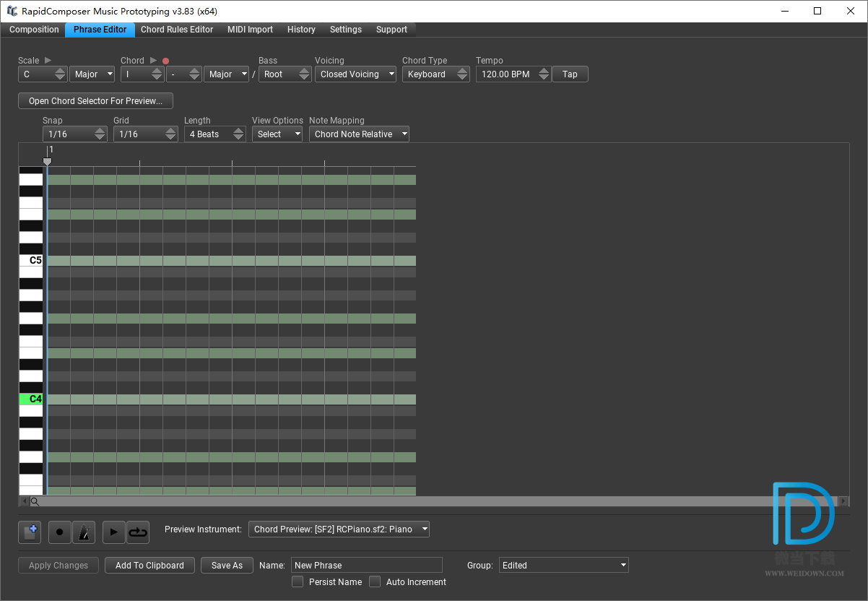The image size is (868, 601).
Task: Click the playhead marker at bar 1
Action: 48,162
